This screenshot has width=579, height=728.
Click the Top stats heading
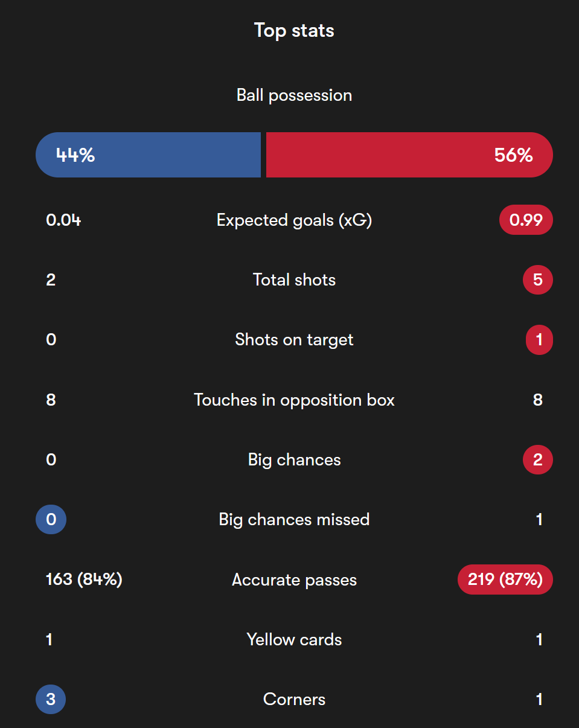pyautogui.click(x=294, y=30)
